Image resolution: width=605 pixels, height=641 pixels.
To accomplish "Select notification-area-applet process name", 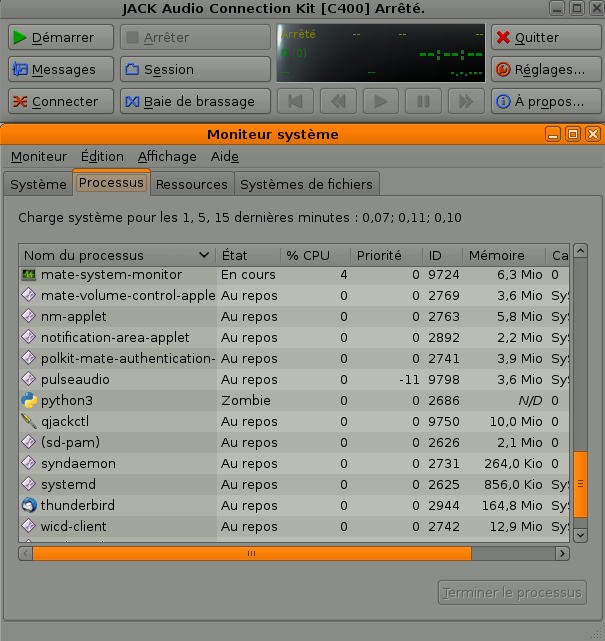I will coord(115,337).
